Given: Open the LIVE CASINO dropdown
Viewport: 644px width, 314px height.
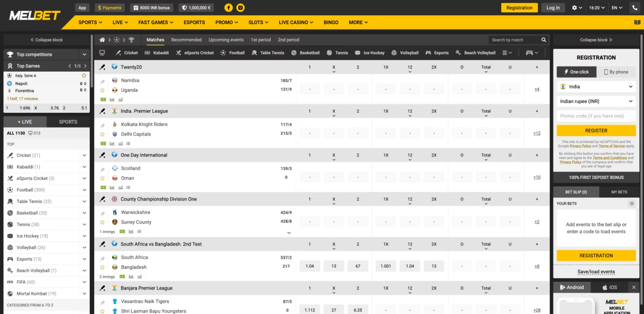Looking at the screenshot, I should pos(296,23).
